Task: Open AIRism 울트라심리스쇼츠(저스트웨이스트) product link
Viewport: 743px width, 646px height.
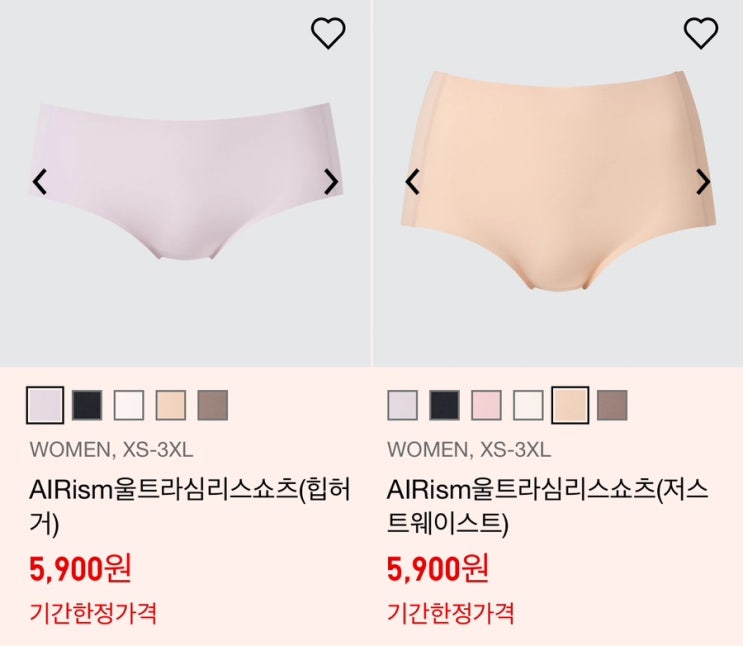Action: 548,506
